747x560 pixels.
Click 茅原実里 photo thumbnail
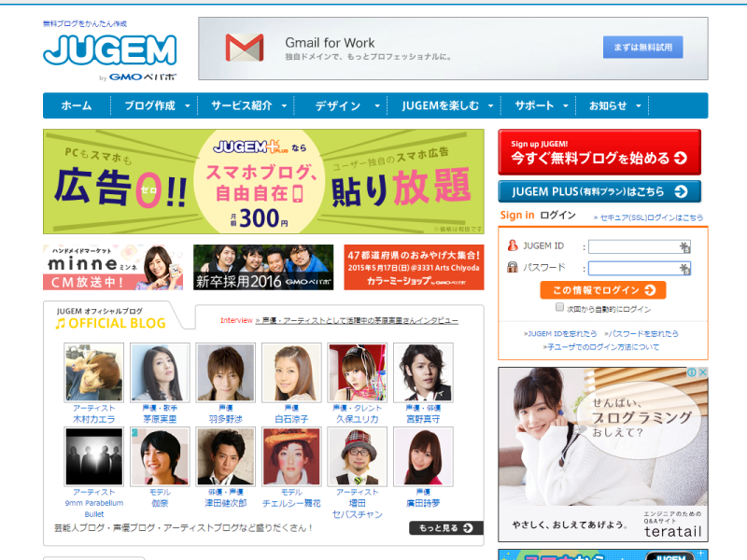click(160, 372)
